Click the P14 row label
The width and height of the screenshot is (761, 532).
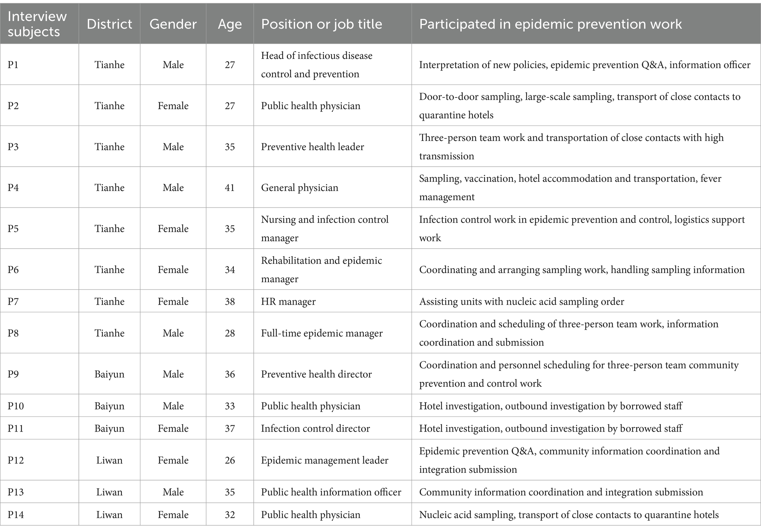click(16, 514)
